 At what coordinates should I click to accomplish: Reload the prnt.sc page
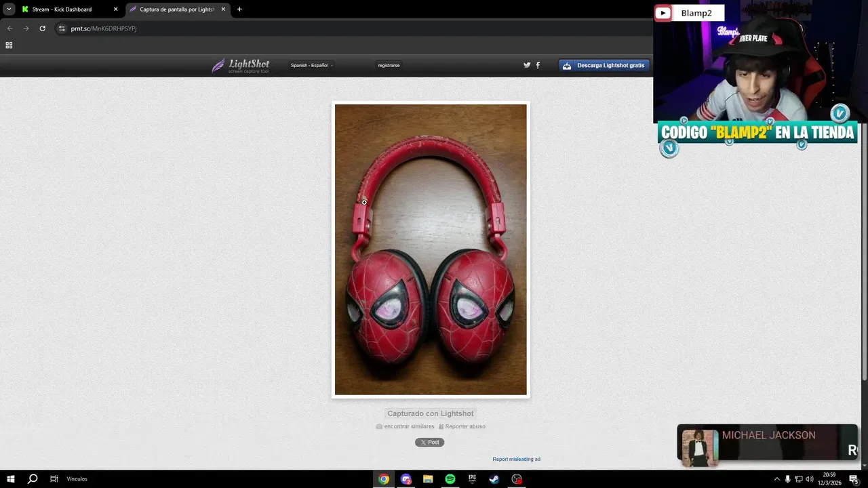[42, 28]
